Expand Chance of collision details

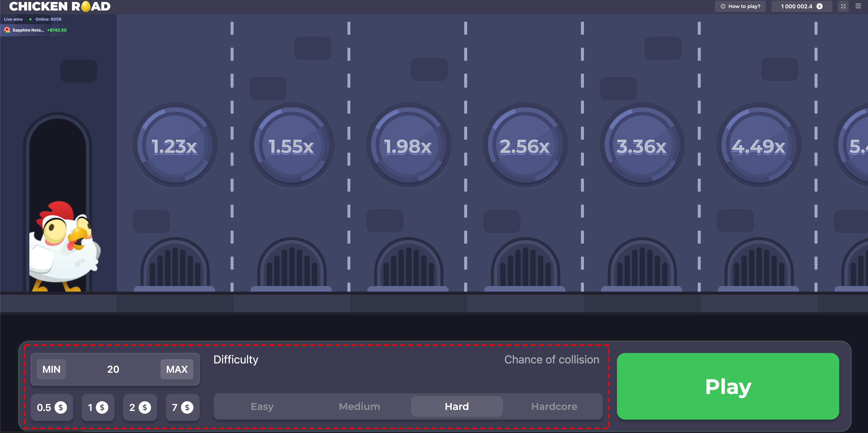pos(552,359)
